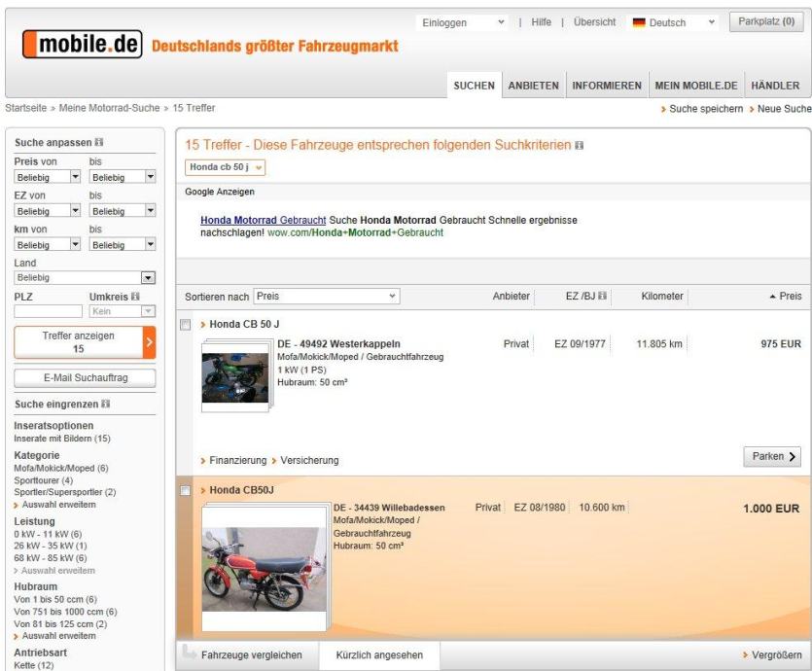
Task: Click the German flag icon
Action: pos(639,22)
